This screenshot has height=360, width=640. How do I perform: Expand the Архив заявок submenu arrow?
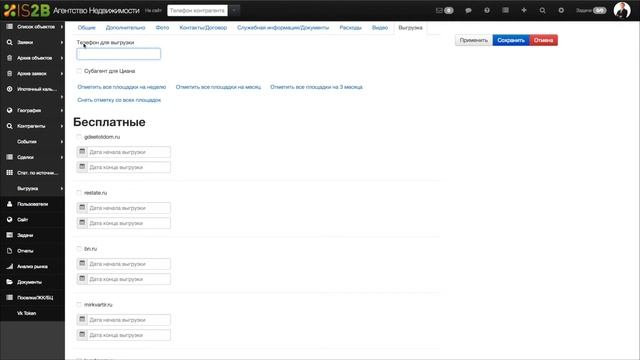point(62,73)
